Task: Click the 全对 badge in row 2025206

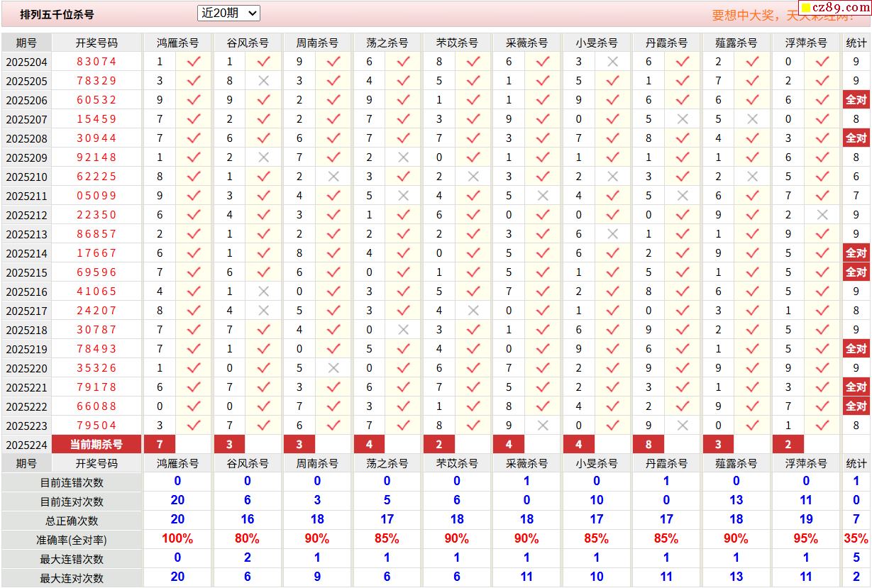Action: tap(856, 100)
